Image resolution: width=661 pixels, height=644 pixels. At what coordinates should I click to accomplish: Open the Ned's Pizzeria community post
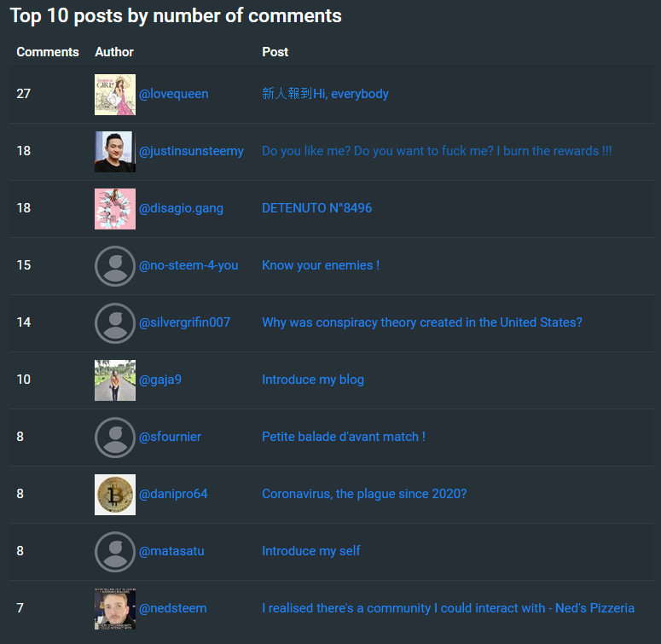tap(448, 608)
